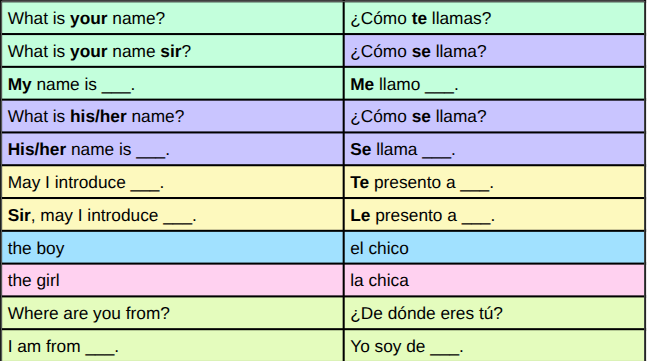Select '¿Cómo se llama?' in the fourth row
648x361 pixels.
click(494, 116)
